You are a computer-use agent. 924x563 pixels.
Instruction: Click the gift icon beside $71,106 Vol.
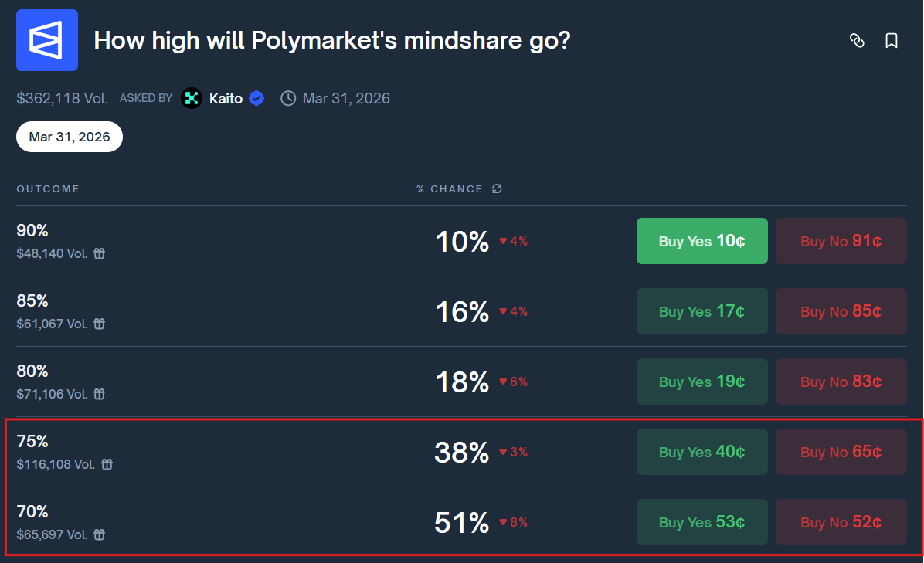tap(99, 394)
